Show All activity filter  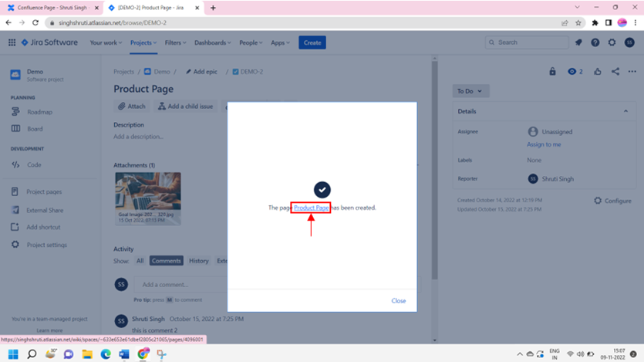tap(140, 261)
